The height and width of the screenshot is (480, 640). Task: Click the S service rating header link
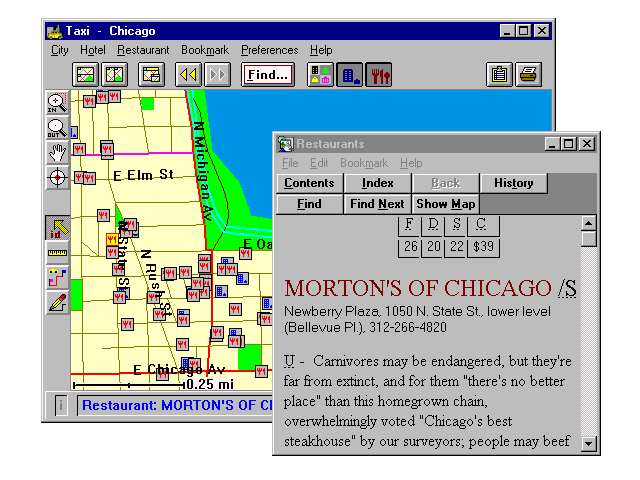coord(456,224)
